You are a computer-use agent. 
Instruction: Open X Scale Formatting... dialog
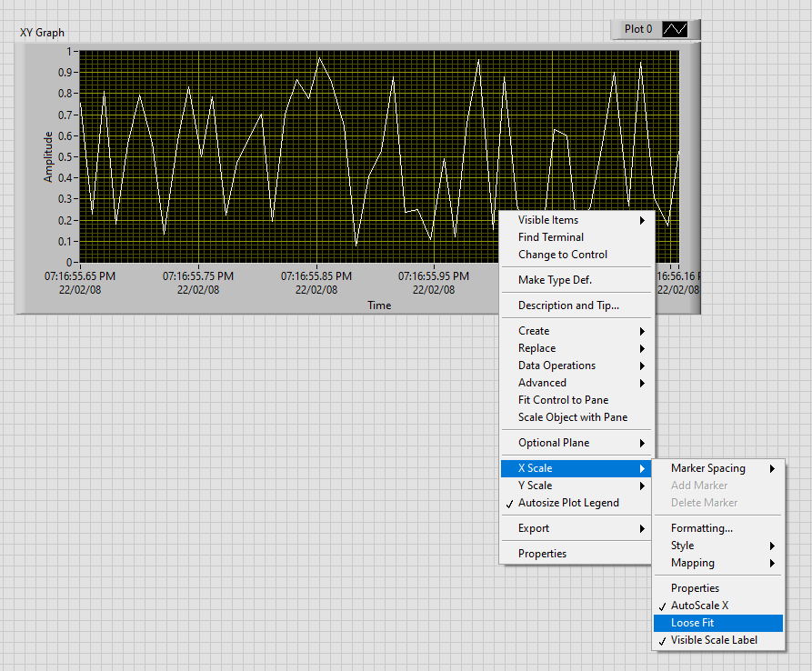[x=718, y=528]
